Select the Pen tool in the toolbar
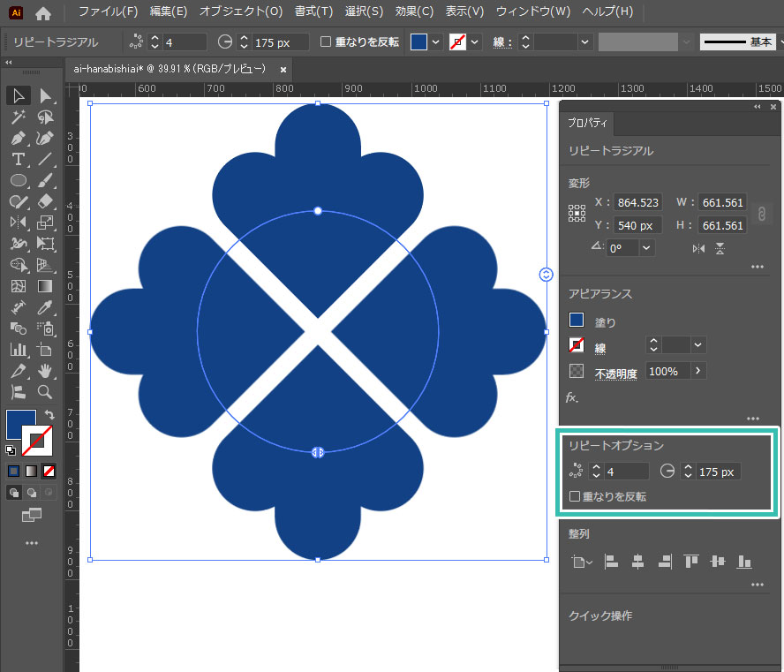Image resolution: width=784 pixels, height=672 pixels. pos(19,138)
